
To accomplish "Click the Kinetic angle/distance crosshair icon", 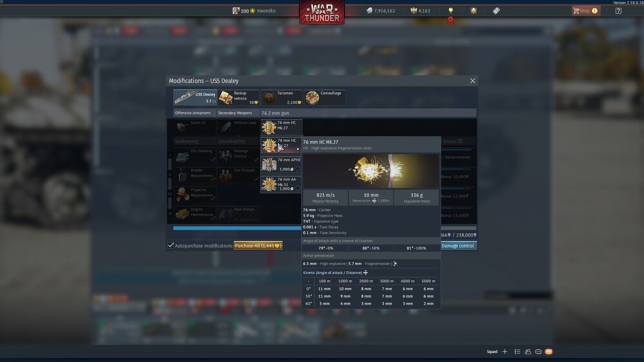I will click(365, 272).
